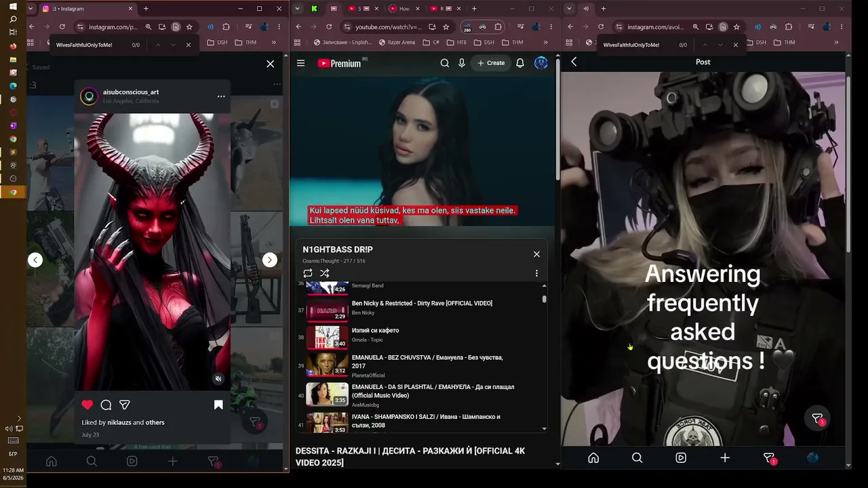Open the profile avatar in right window bottom bar
Viewport: 868px width, 488px height.
tap(812, 458)
